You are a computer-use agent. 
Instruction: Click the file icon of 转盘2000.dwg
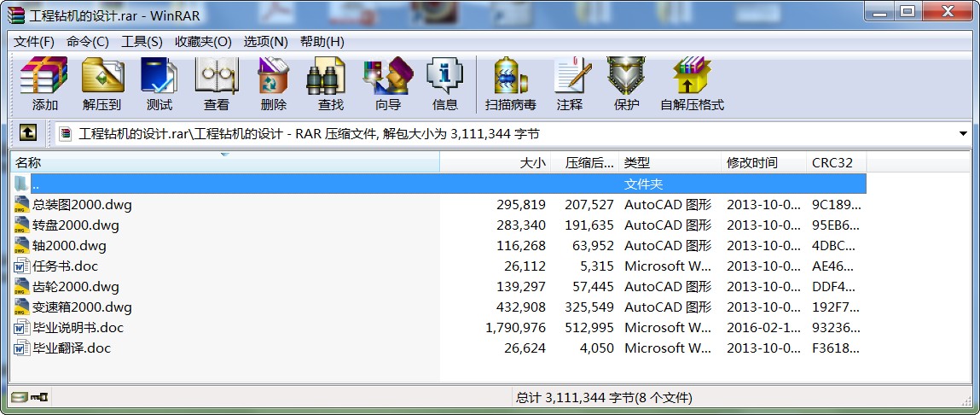pos(22,225)
